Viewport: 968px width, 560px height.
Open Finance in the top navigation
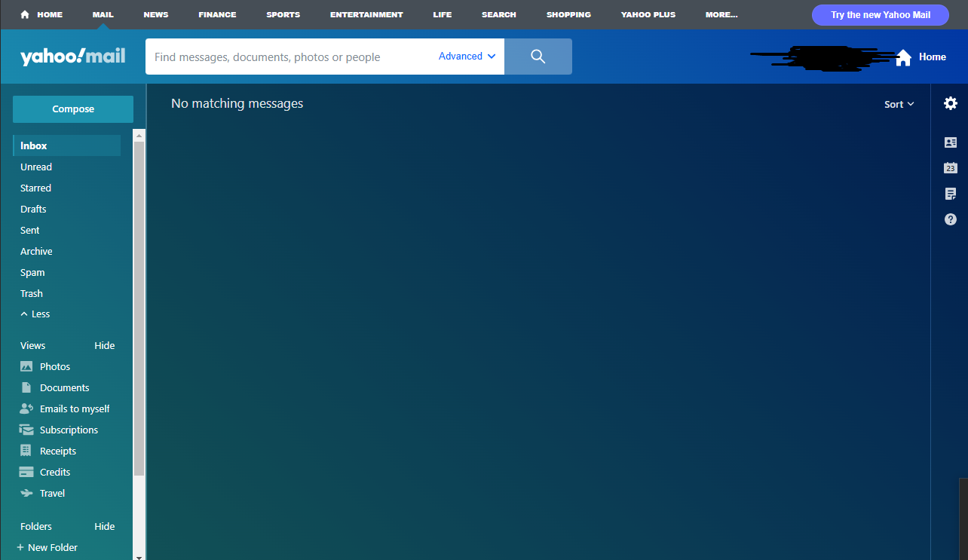coord(217,14)
